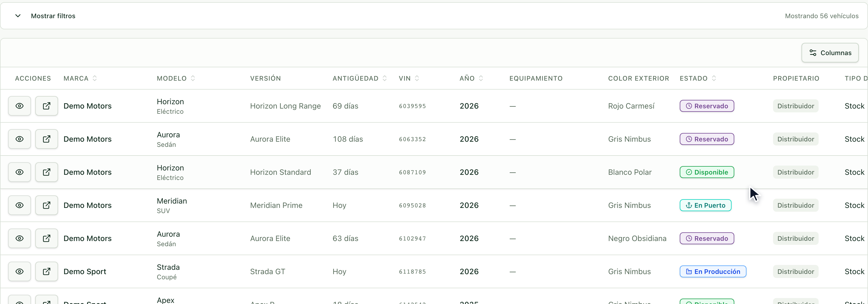Click the Versión column header
The height and width of the screenshot is (304, 868).
tap(265, 78)
